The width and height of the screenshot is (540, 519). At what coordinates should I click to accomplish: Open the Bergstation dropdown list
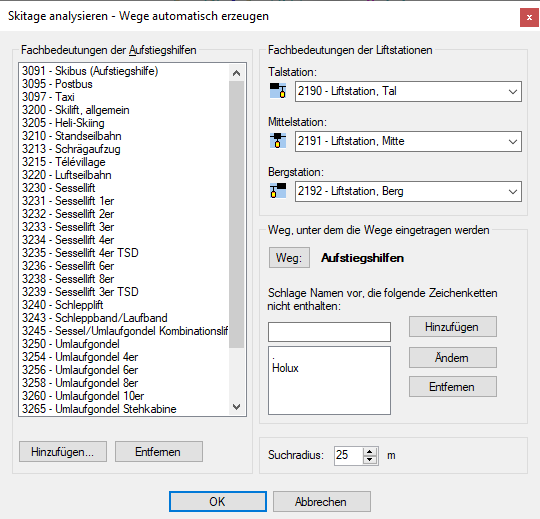tap(512, 191)
